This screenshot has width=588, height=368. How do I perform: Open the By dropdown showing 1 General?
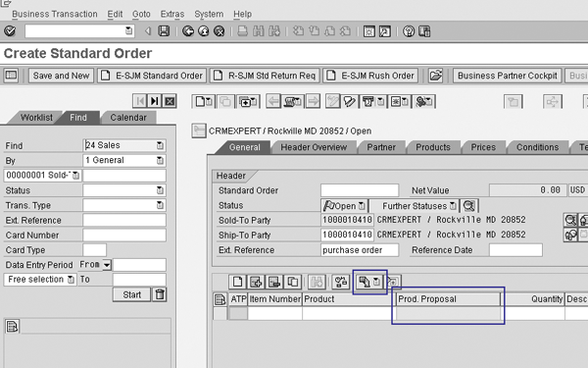click(160, 160)
